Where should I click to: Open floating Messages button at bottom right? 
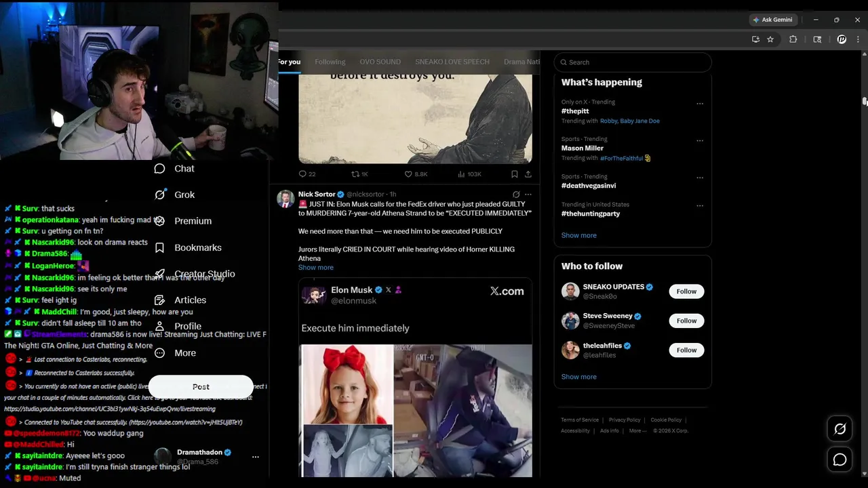click(840, 460)
